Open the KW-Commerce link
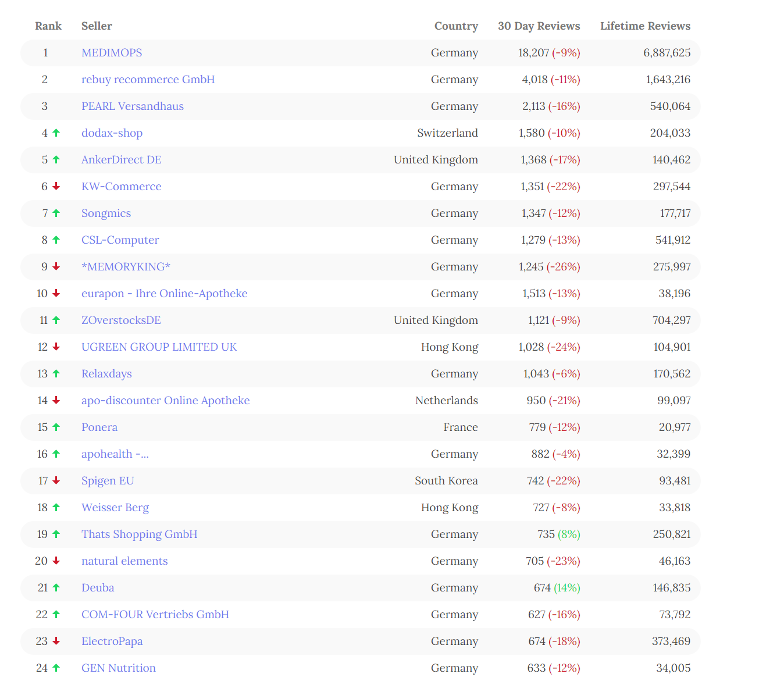 (122, 187)
